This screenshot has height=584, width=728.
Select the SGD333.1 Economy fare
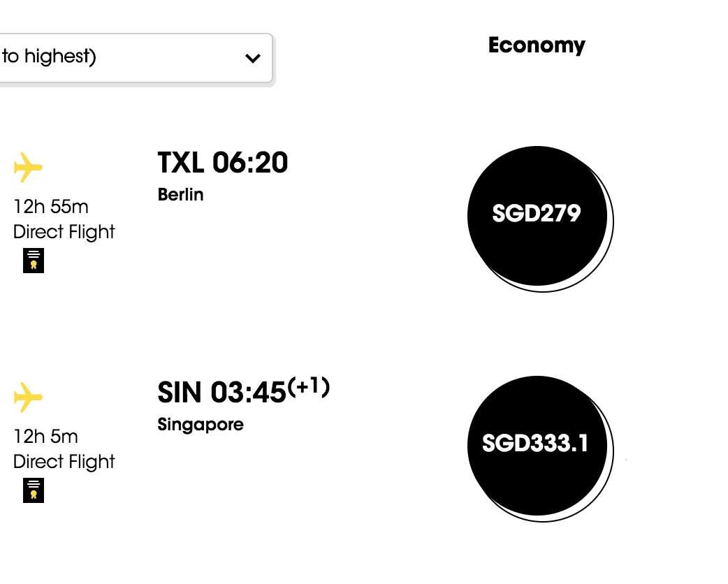(x=537, y=444)
